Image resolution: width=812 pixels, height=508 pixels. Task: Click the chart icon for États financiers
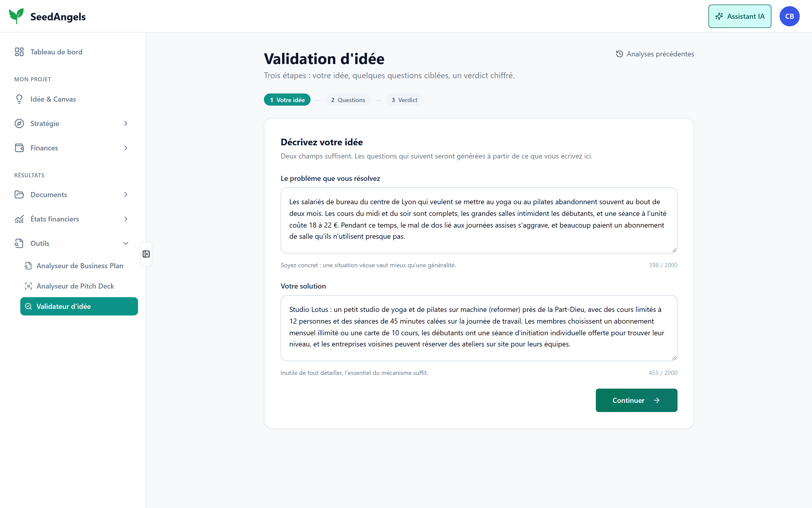(19, 219)
